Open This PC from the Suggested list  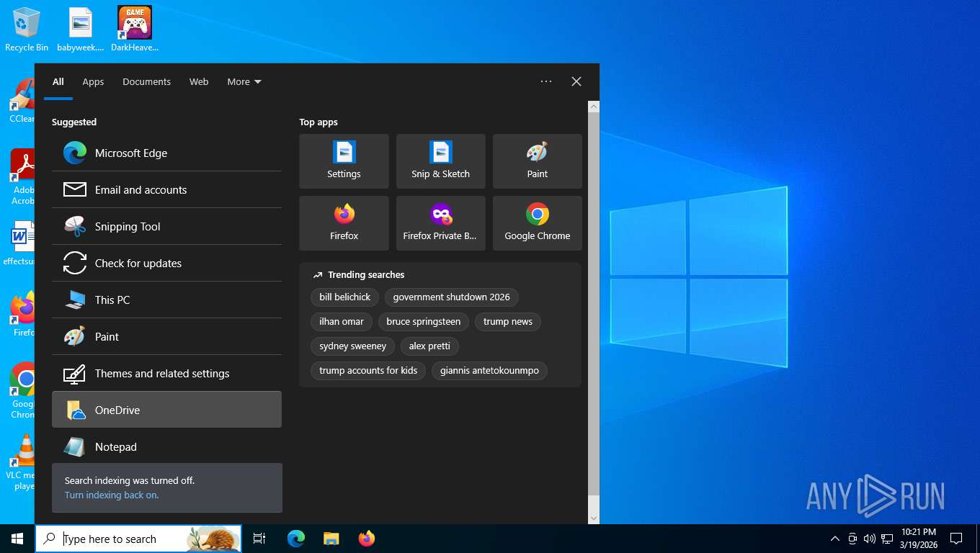[166, 300]
